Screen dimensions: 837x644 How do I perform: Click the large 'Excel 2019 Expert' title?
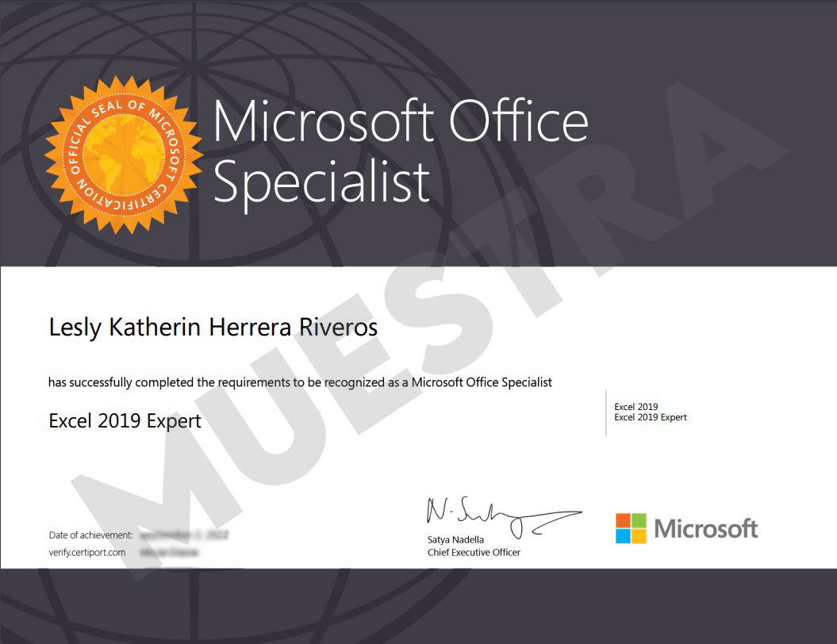(x=125, y=421)
